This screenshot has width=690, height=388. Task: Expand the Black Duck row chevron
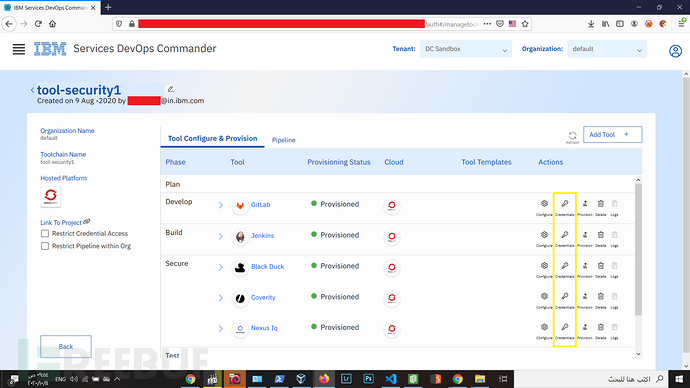(x=220, y=267)
